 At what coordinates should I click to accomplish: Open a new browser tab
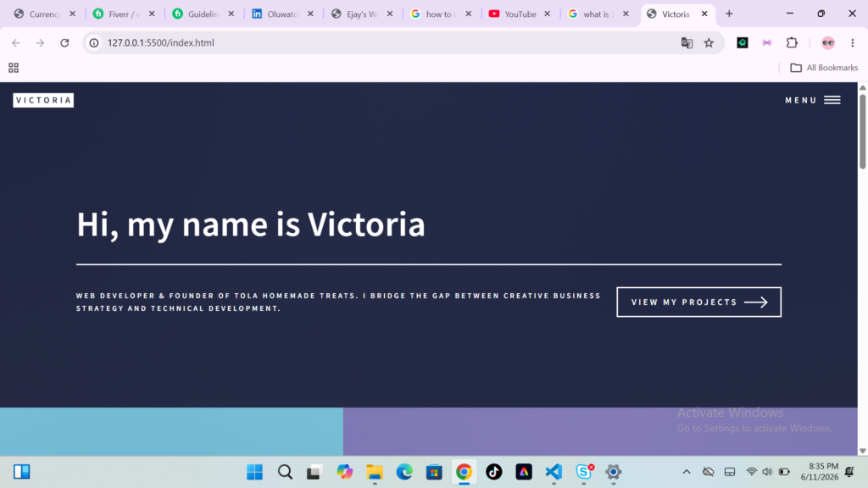729,14
